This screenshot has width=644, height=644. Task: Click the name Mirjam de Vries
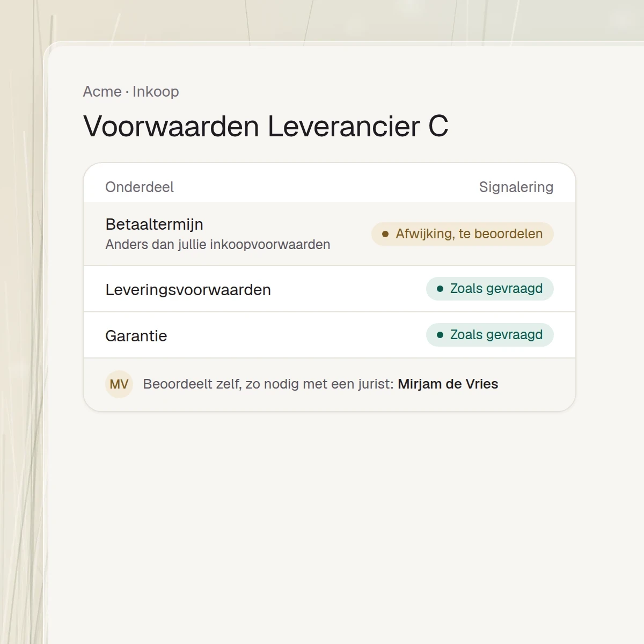click(448, 384)
